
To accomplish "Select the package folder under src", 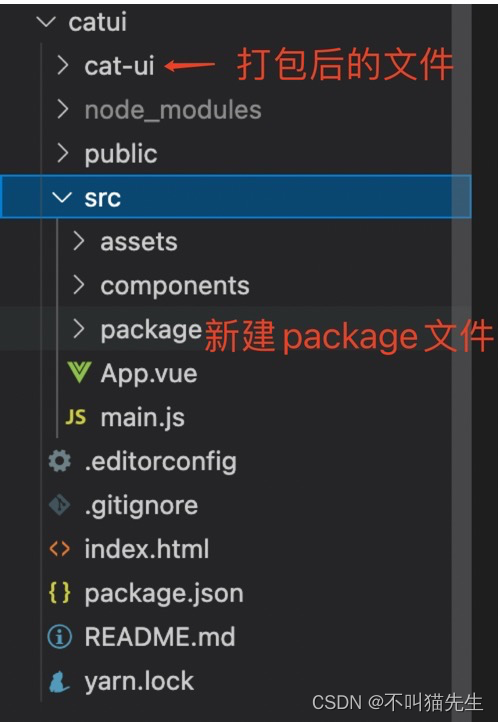I will [x=151, y=330].
